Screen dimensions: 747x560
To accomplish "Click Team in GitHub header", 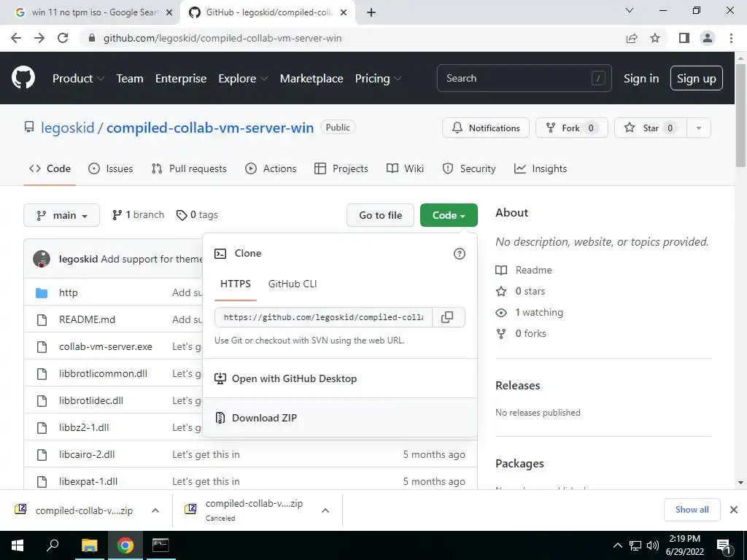I will 130,79.
